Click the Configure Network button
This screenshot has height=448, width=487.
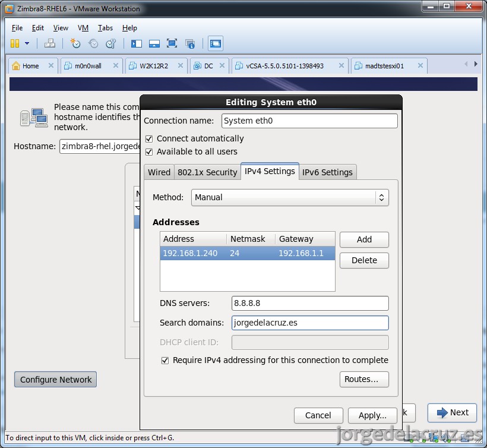click(x=56, y=379)
